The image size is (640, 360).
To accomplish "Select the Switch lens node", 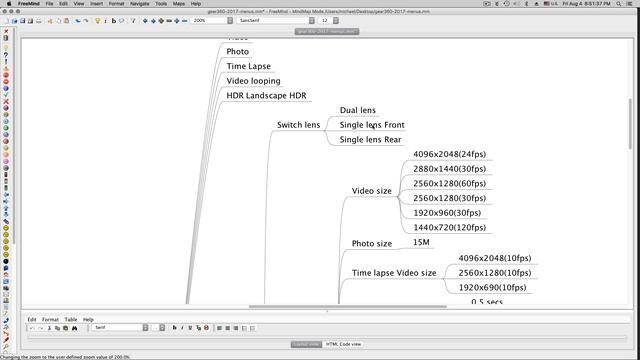I will [x=298, y=125].
